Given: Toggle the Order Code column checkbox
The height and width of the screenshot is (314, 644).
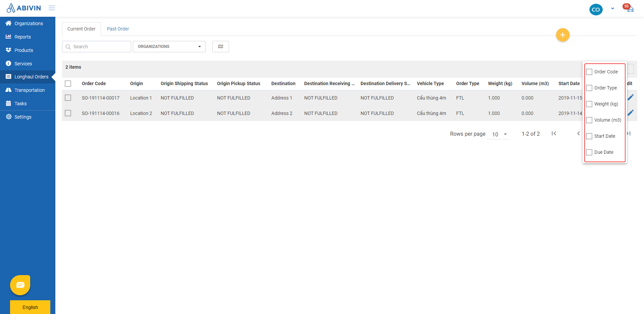Looking at the screenshot, I should [589, 72].
